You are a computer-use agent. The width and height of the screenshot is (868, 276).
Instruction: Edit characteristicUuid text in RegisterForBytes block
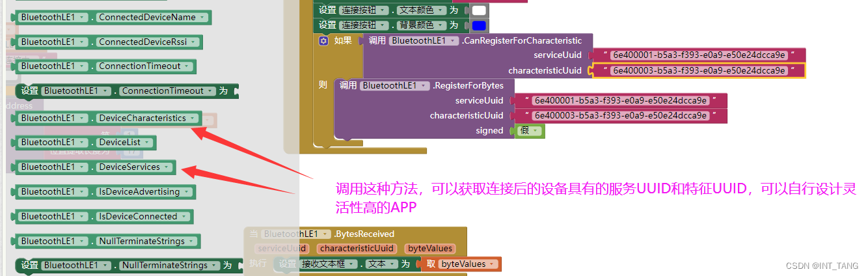[x=619, y=116]
